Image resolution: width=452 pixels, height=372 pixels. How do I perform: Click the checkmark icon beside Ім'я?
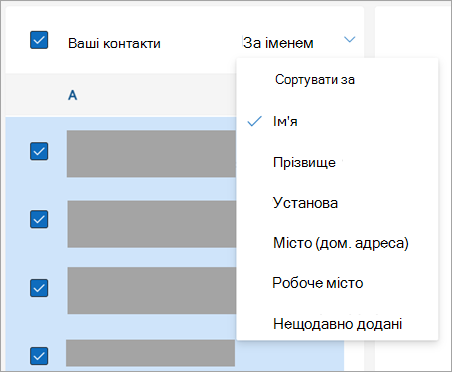coord(255,121)
